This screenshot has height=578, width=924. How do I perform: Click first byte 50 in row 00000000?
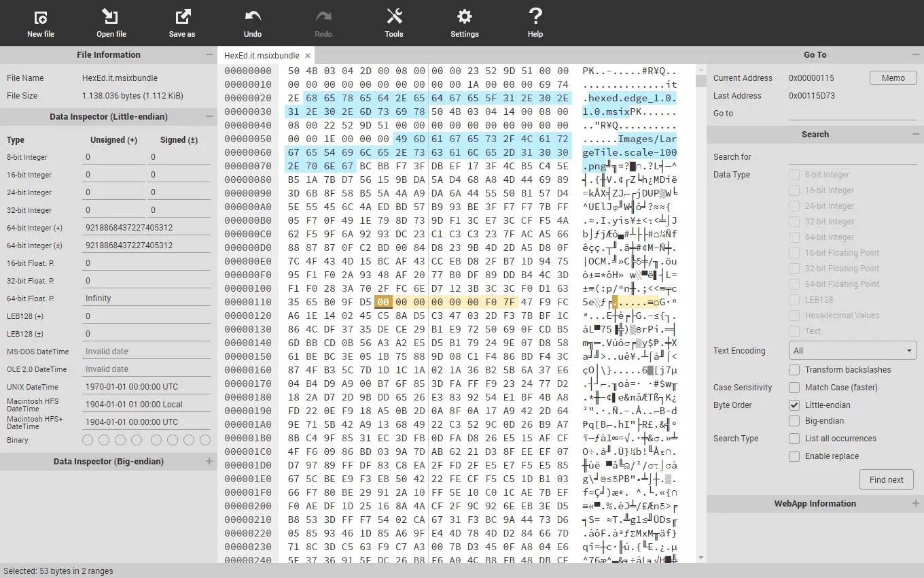[x=294, y=71]
